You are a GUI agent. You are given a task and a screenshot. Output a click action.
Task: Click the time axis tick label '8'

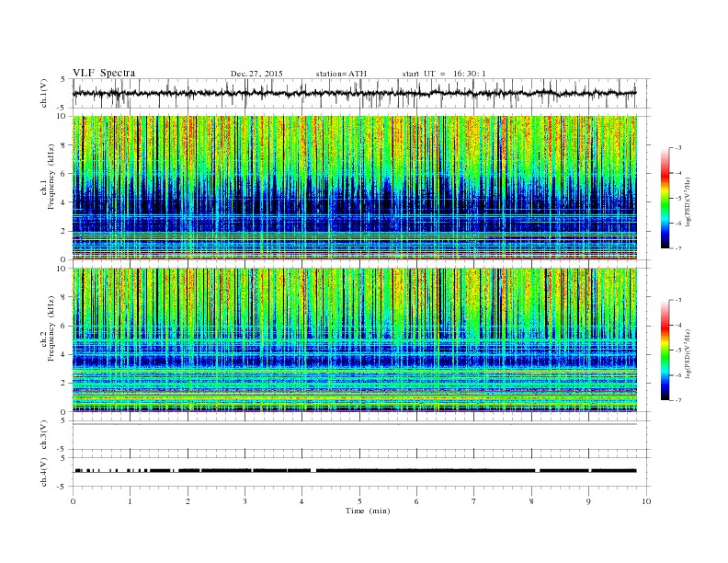click(x=531, y=501)
